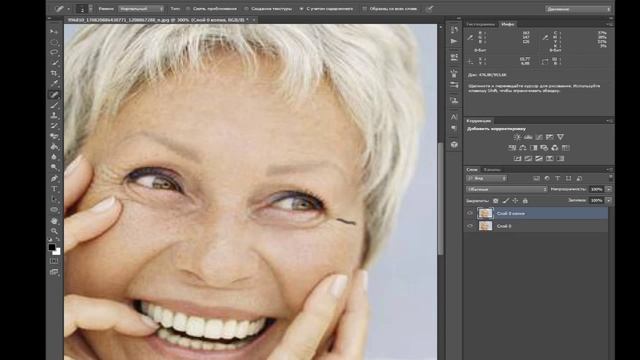
Task: Open the layer blend mode dropdown
Action: click(x=506, y=189)
